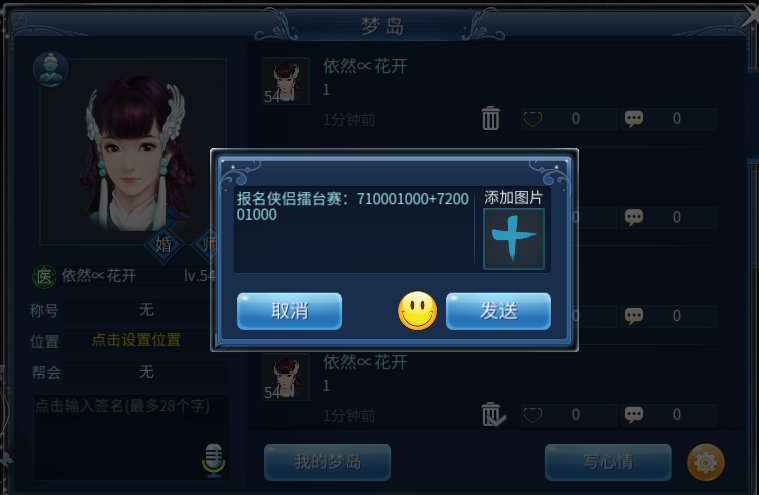Open the 我的梦岛 tab button
759x495 pixels.
[x=327, y=462]
